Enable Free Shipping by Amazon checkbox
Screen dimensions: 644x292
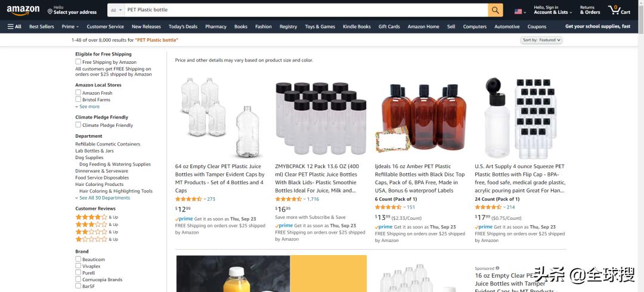pyautogui.click(x=78, y=61)
